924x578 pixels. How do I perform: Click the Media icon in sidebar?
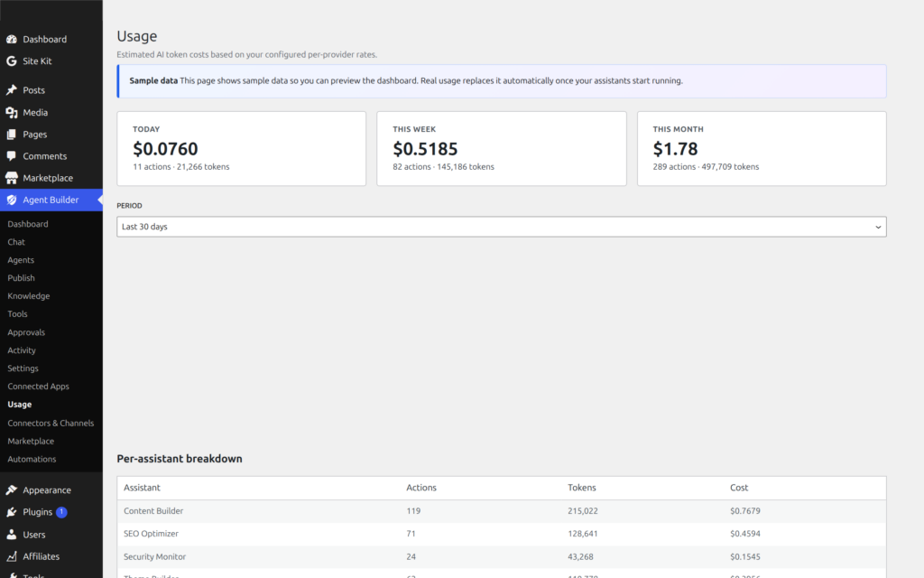point(11,112)
